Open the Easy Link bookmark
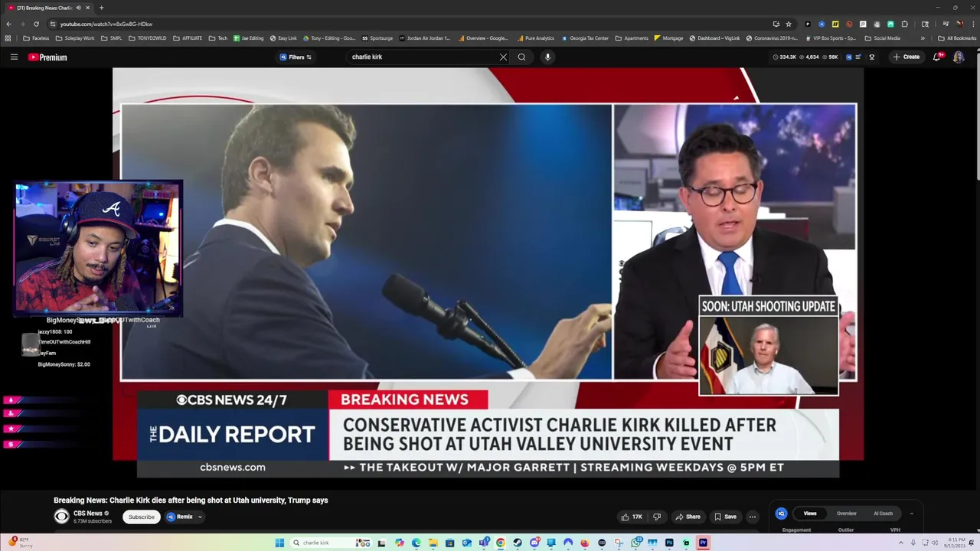The height and width of the screenshot is (551, 980). (283, 38)
